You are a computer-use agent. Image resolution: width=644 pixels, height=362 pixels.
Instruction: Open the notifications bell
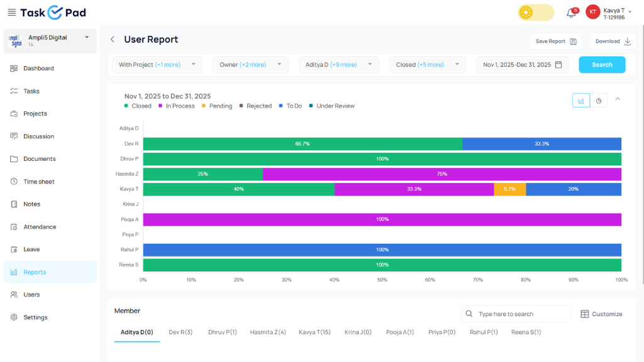571,13
